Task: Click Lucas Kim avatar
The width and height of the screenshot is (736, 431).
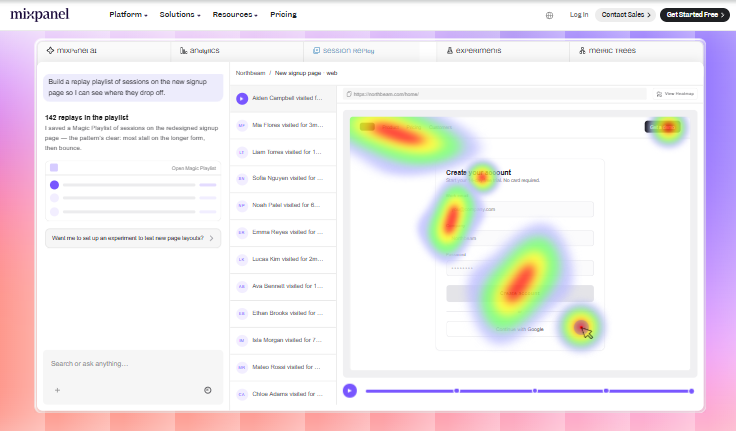Action: click(242, 259)
